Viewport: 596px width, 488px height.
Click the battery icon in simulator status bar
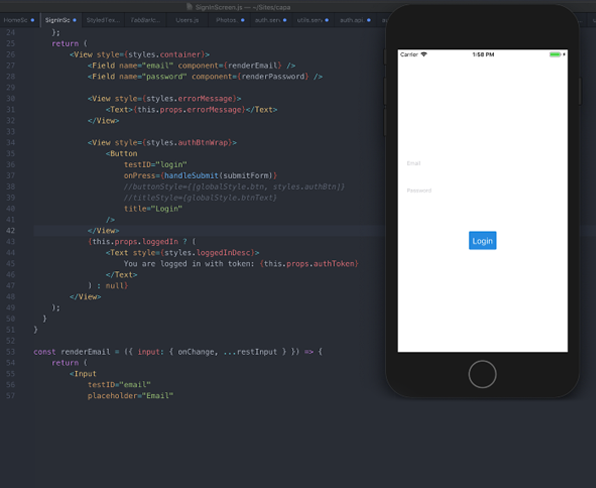click(x=555, y=55)
